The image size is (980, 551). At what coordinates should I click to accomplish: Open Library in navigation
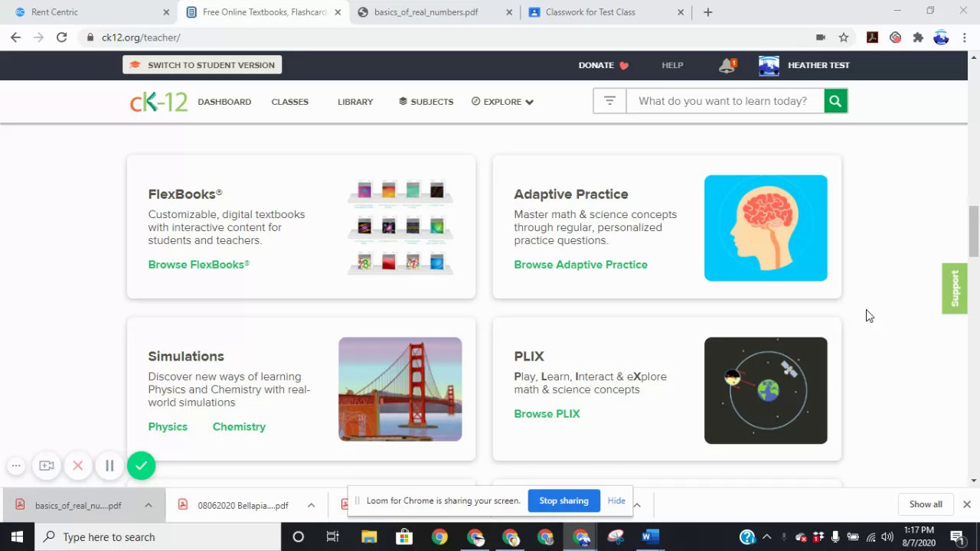click(x=355, y=102)
